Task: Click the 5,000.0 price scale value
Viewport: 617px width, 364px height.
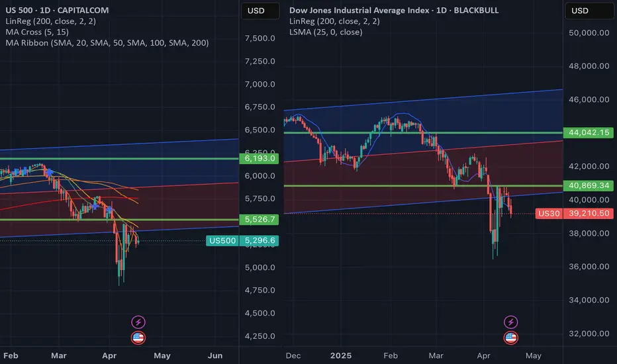Action: (260, 267)
